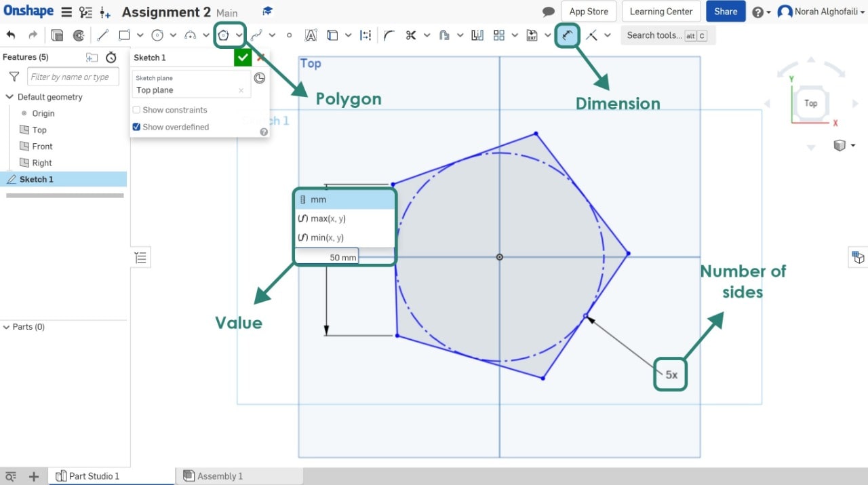Click the rollback stopwatch icon in Features
The image size is (868, 485).
click(x=111, y=58)
